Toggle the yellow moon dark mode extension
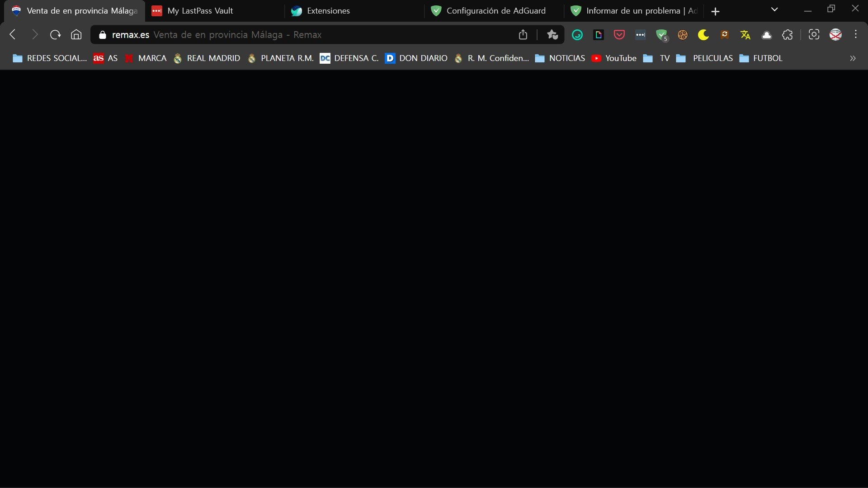The image size is (868, 488). tap(703, 35)
